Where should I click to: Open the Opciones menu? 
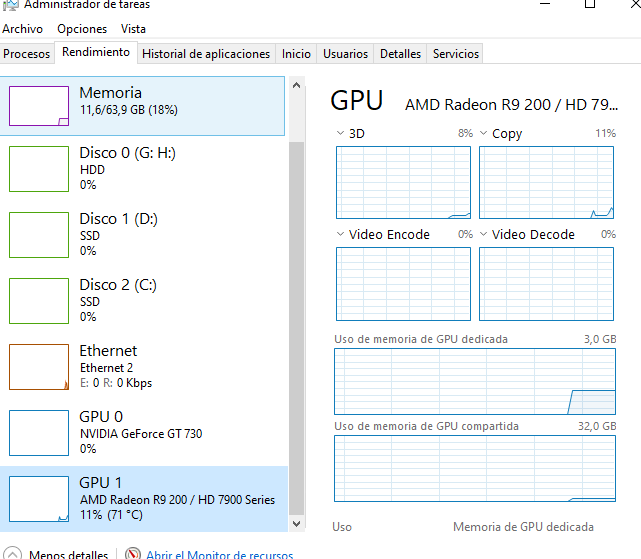(82, 29)
